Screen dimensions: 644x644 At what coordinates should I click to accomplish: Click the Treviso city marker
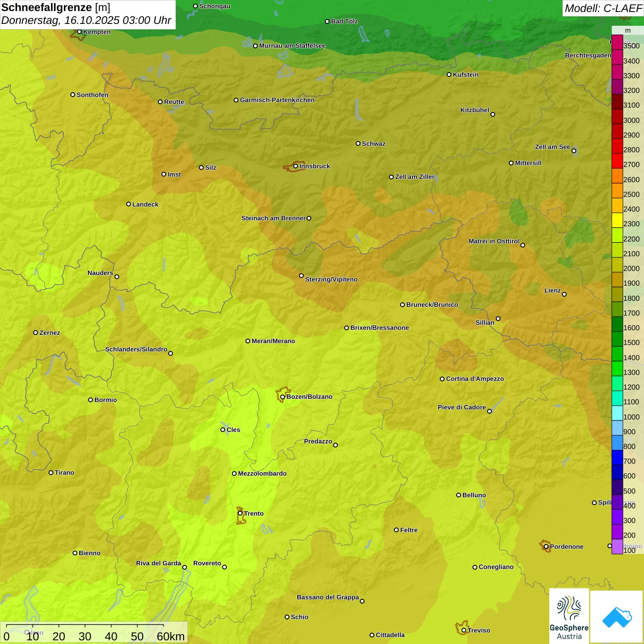[464, 630]
